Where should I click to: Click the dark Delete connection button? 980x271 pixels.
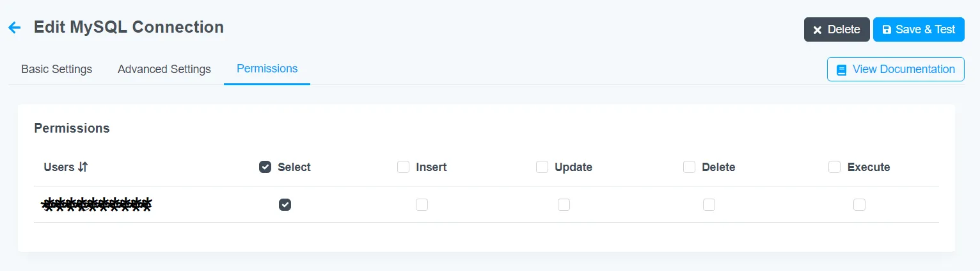tap(837, 29)
